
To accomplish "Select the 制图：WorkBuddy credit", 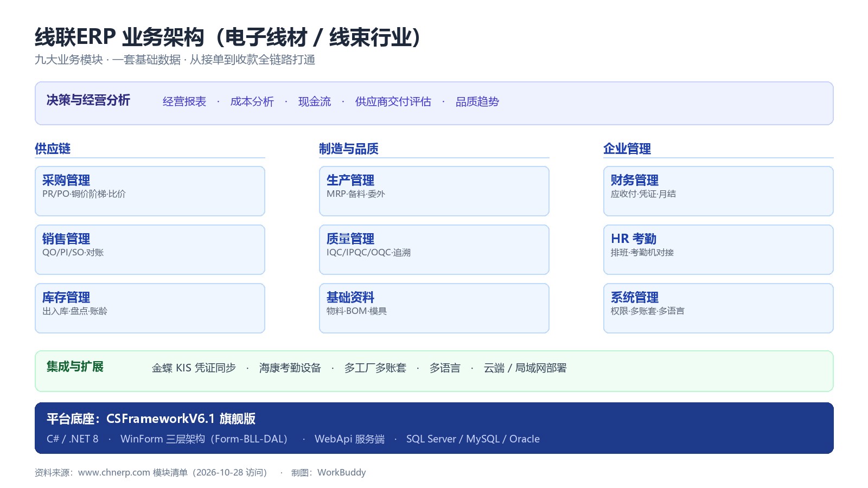I will click(329, 472).
